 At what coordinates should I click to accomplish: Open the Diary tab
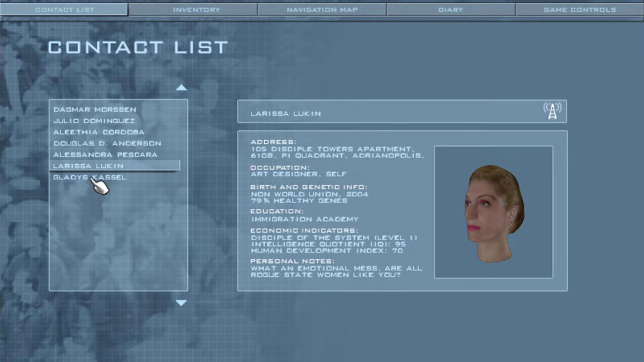[451, 10]
